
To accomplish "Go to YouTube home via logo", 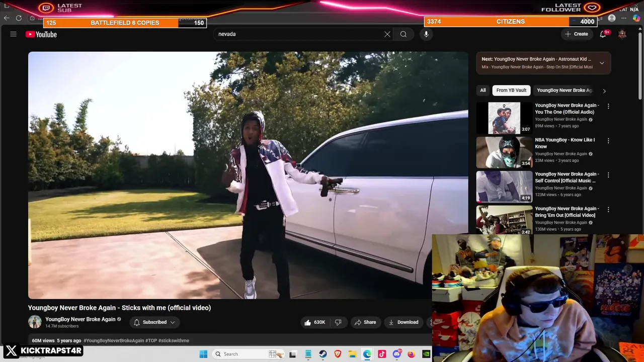I will [x=41, y=34].
